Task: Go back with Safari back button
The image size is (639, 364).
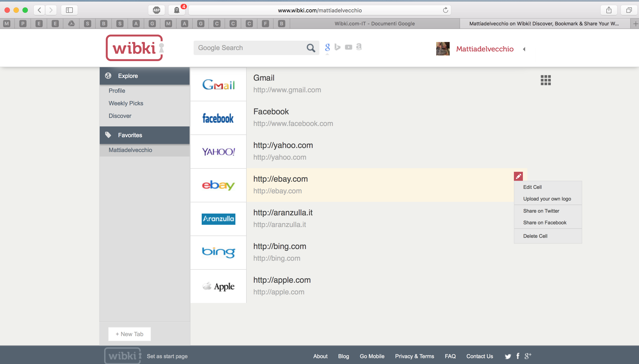Action: (x=39, y=10)
